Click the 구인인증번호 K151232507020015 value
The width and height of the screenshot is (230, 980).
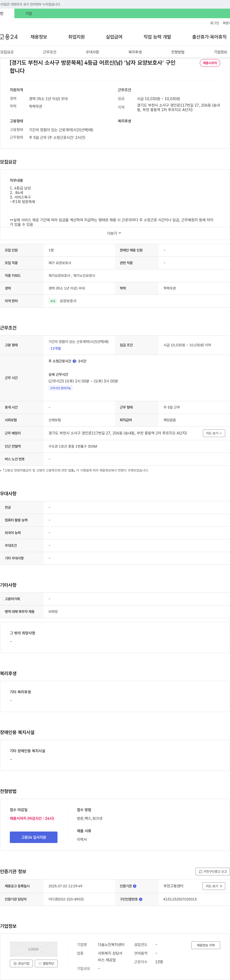180,899
